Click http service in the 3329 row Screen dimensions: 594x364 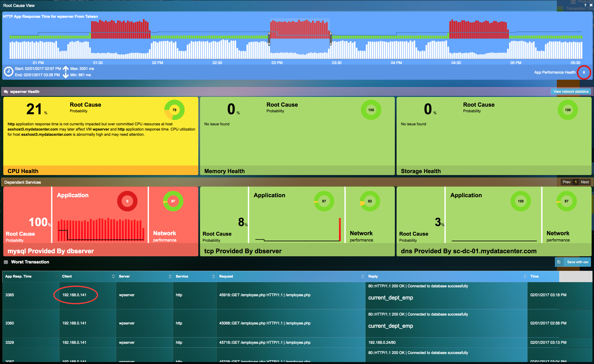pyautogui.click(x=179, y=342)
